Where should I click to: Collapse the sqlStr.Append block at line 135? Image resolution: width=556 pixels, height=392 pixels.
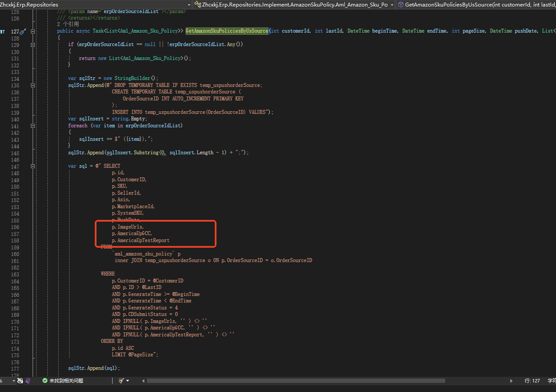[x=33, y=85]
